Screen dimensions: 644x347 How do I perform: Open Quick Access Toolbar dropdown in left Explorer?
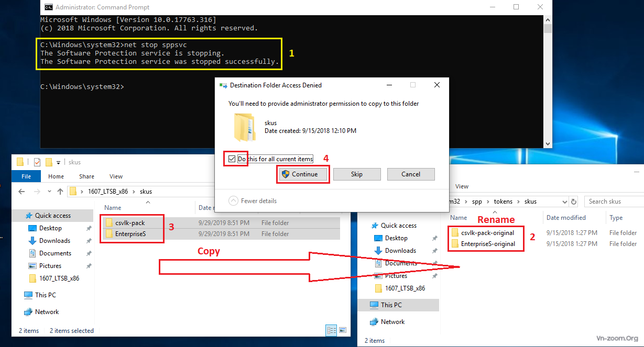tap(58, 162)
